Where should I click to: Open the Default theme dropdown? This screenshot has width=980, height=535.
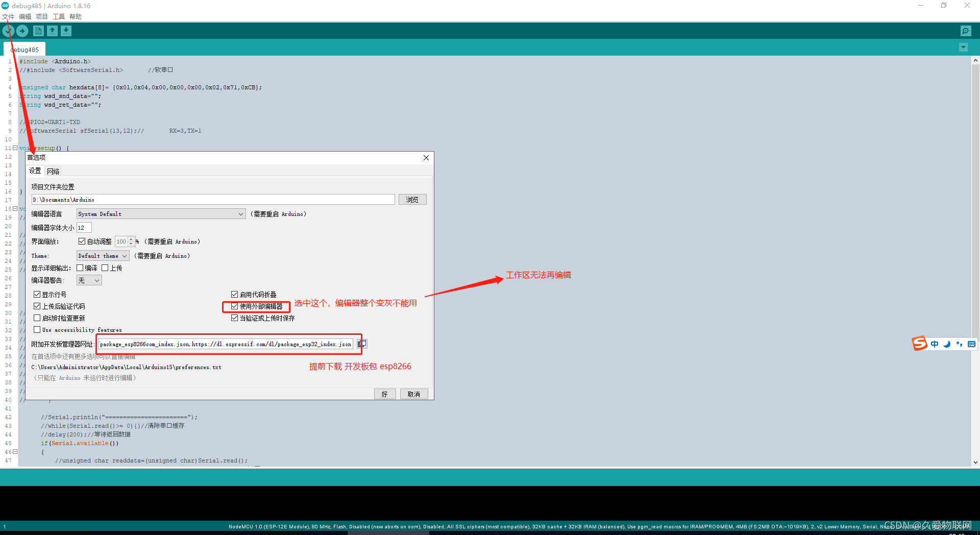coord(103,256)
